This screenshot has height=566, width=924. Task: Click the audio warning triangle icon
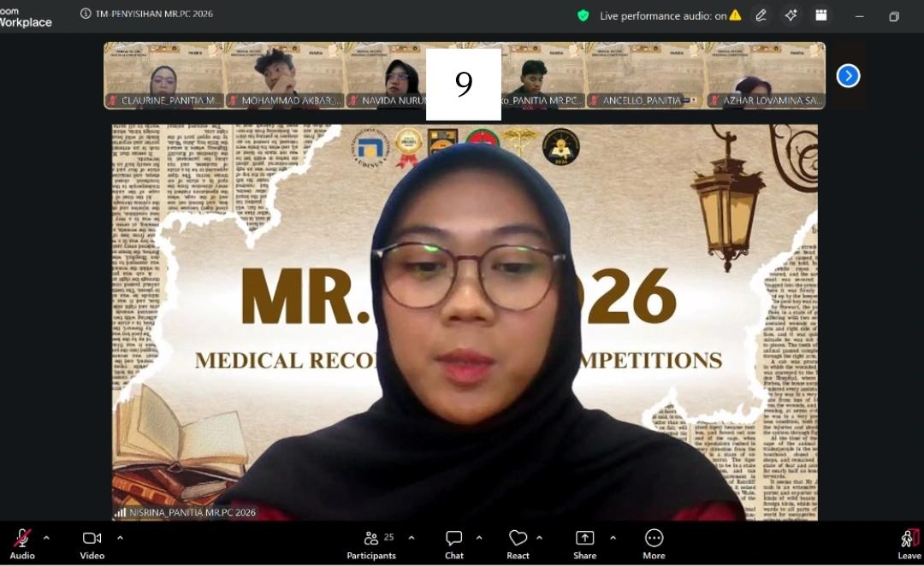pos(736,15)
